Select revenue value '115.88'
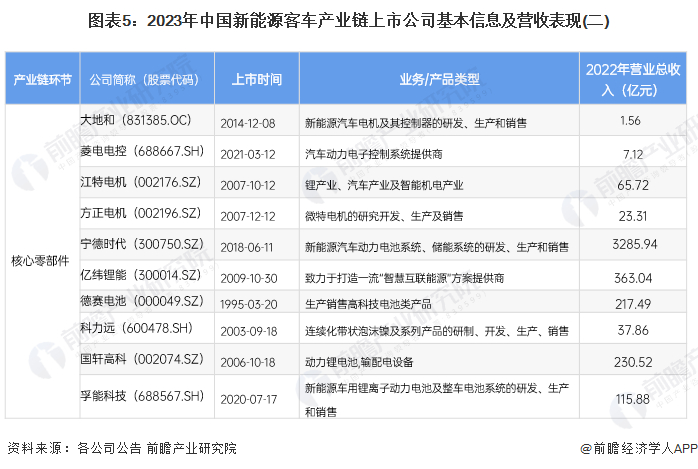The height and width of the screenshot is (469, 698). click(x=633, y=400)
